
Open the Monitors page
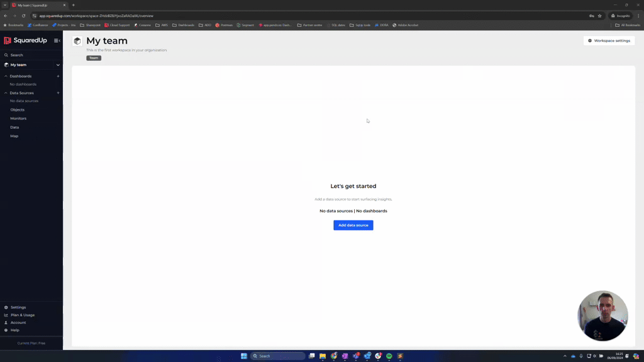click(18, 119)
